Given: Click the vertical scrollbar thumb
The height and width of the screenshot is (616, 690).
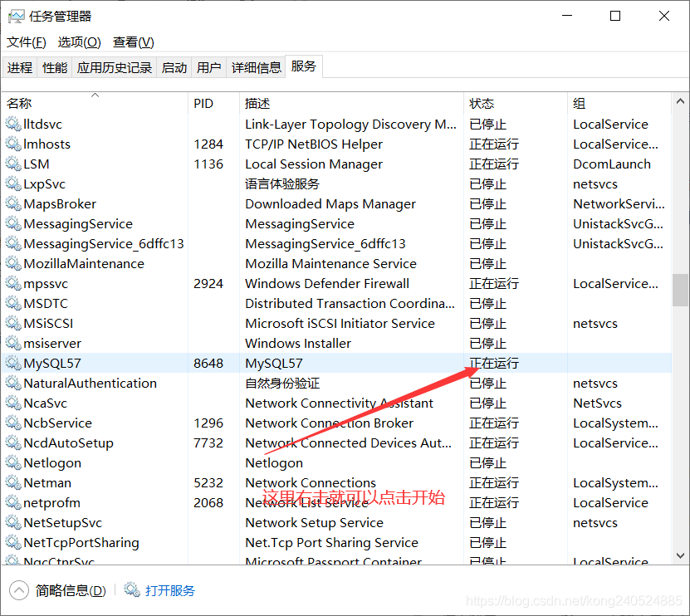Looking at the screenshot, I should [x=680, y=290].
